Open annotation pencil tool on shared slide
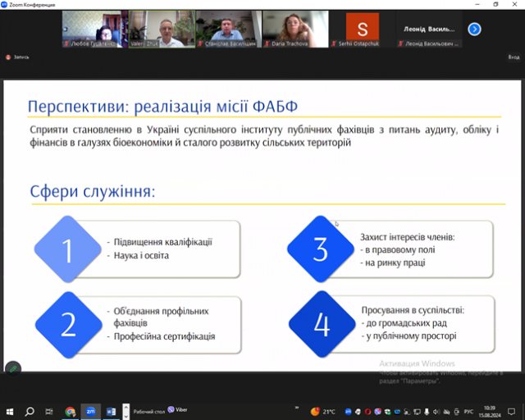The image size is (525, 420). click(x=13, y=369)
